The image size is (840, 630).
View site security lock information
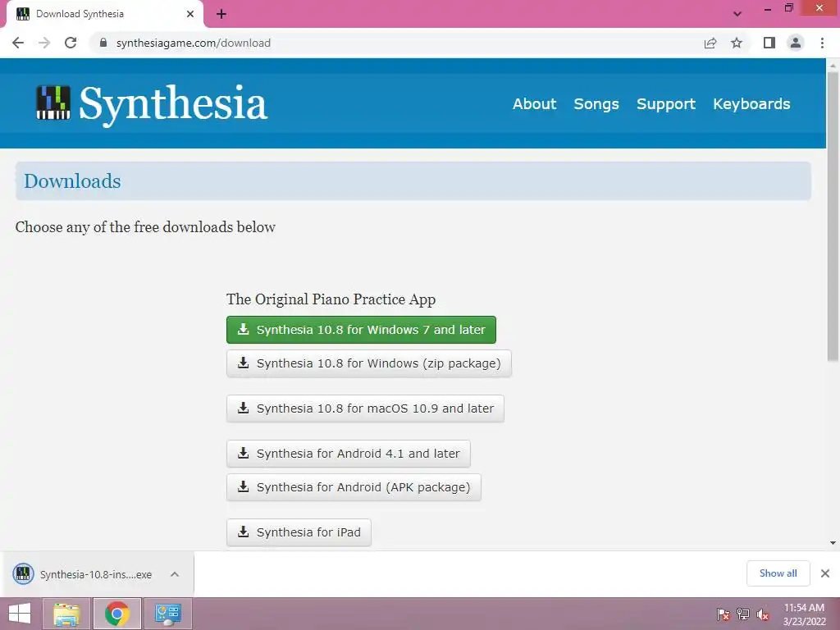(103, 43)
